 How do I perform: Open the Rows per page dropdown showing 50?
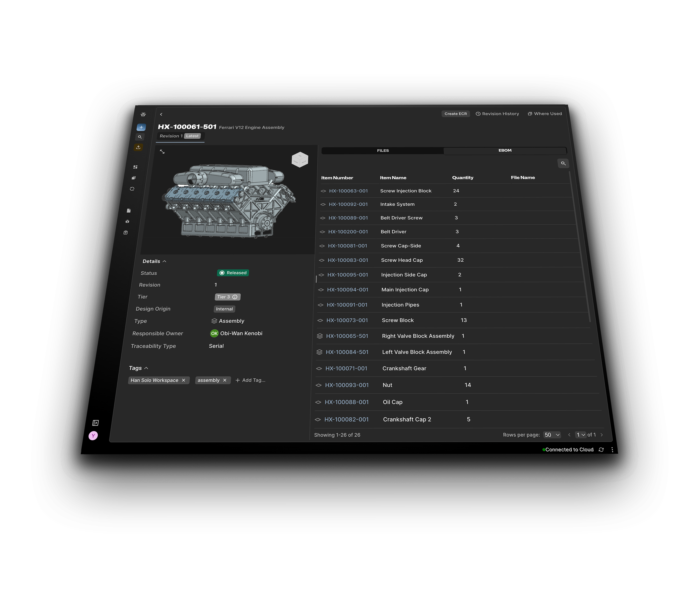tap(552, 435)
